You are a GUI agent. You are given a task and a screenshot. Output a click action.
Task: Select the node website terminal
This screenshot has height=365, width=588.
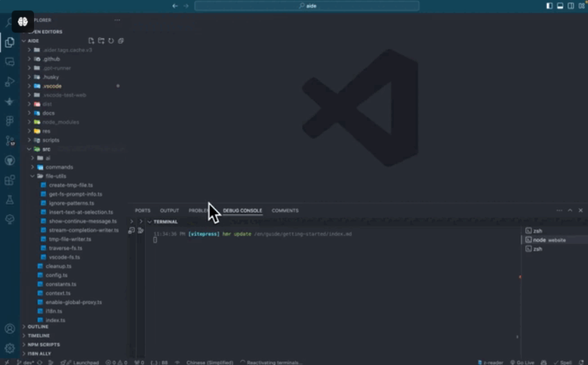pyautogui.click(x=555, y=241)
